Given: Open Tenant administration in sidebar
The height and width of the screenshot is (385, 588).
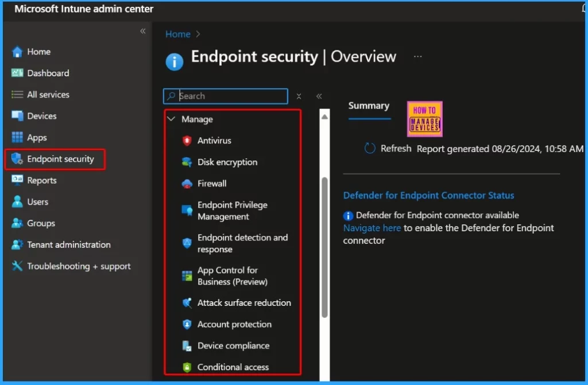Looking at the screenshot, I should coord(69,245).
